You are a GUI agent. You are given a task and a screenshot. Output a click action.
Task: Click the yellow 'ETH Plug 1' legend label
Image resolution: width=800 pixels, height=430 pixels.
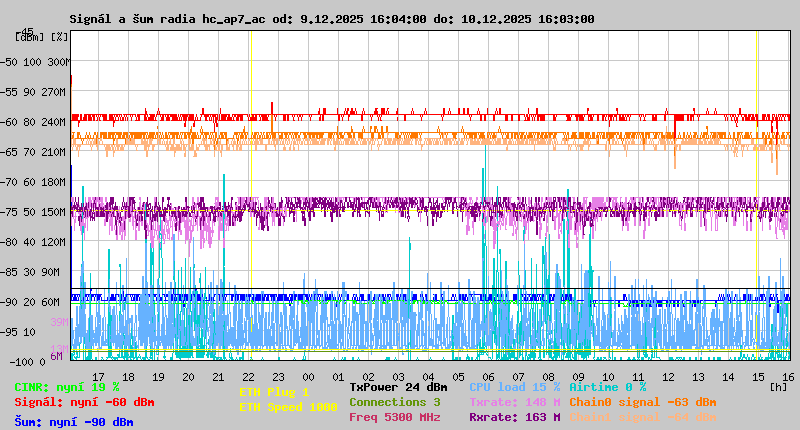pyautogui.click(x=274, y=392)
